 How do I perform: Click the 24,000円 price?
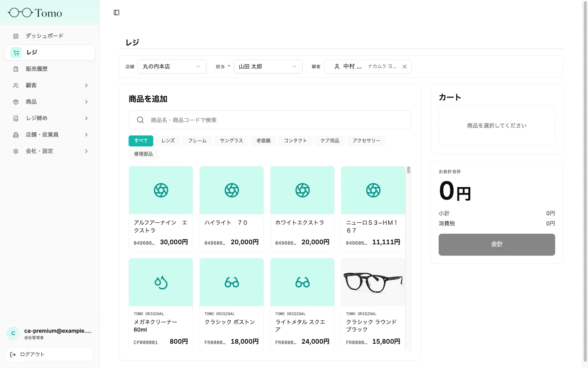click(x=316, y=342)
